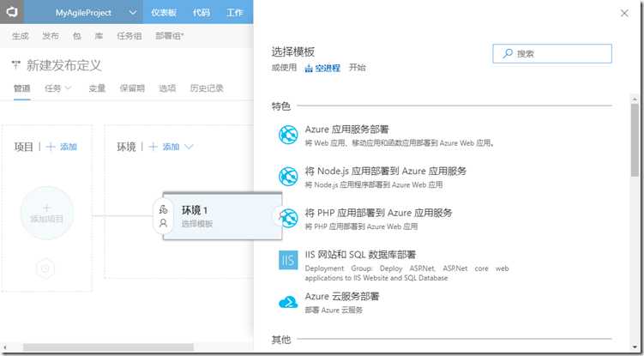Select the 变量 tab
The image size is (644, 356).
click(x=98, y=88)
